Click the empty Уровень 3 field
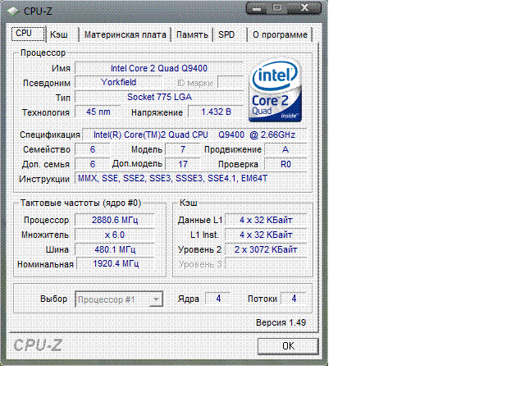 tap(266, 264)
